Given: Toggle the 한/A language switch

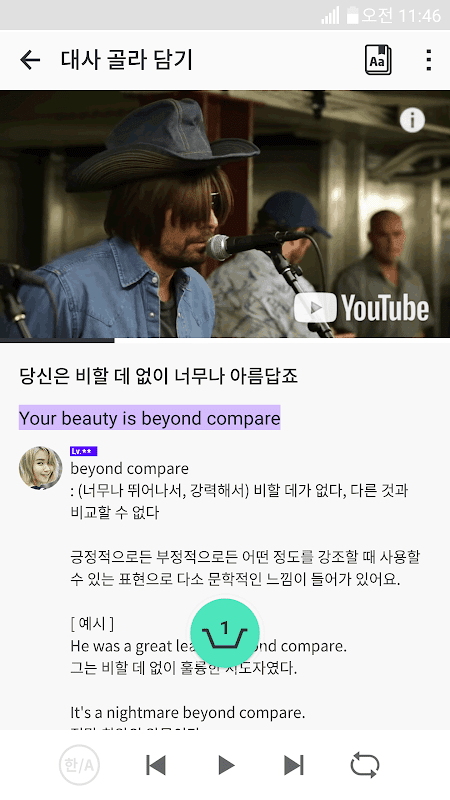Looking at the screenshot, I should pos(79,765).
